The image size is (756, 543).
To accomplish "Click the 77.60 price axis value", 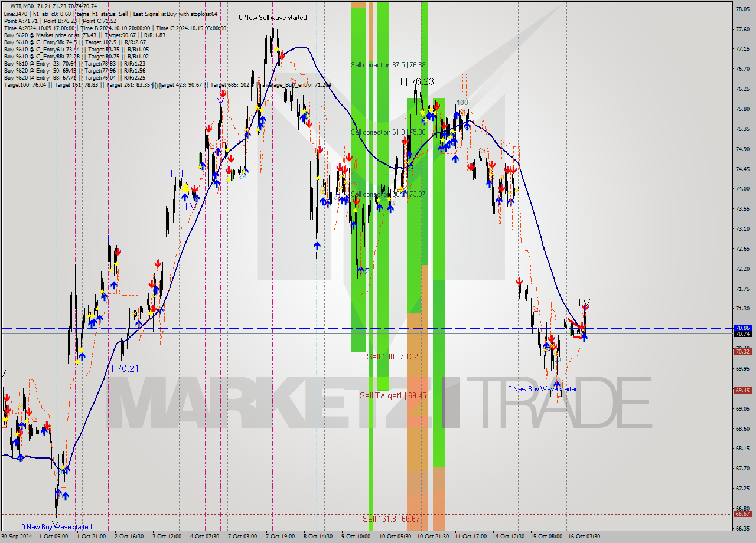I will click(742, 29).
